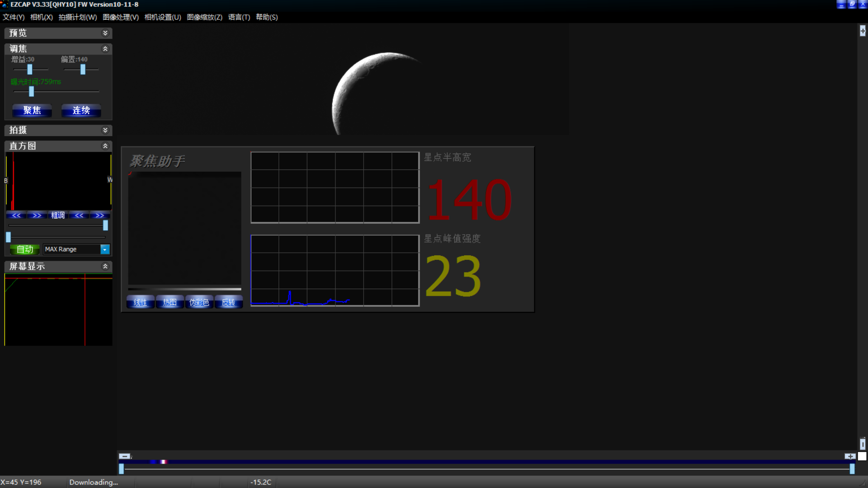Restore the EZCAP window size
This screenshot has width=868, height=488.
(852, 5)
